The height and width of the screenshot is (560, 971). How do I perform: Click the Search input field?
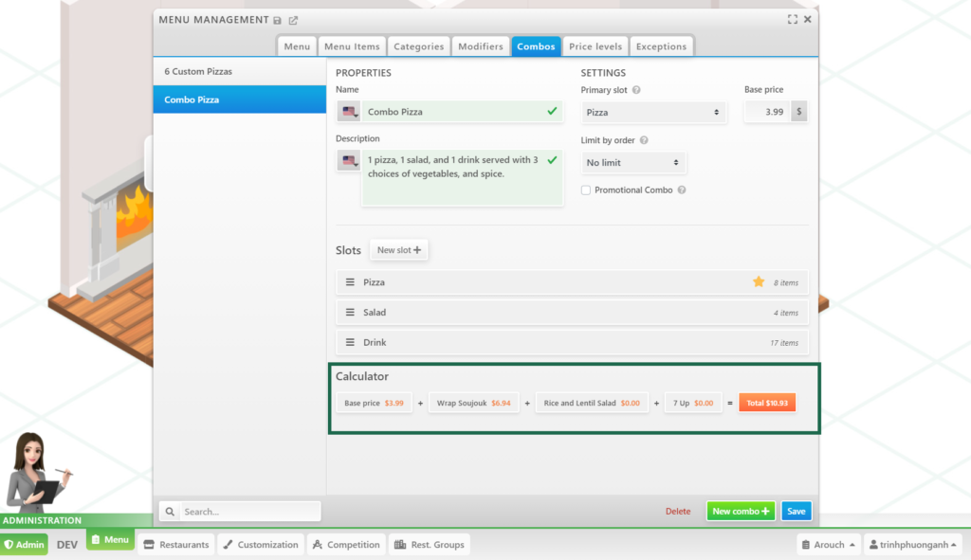click(248, 512)
